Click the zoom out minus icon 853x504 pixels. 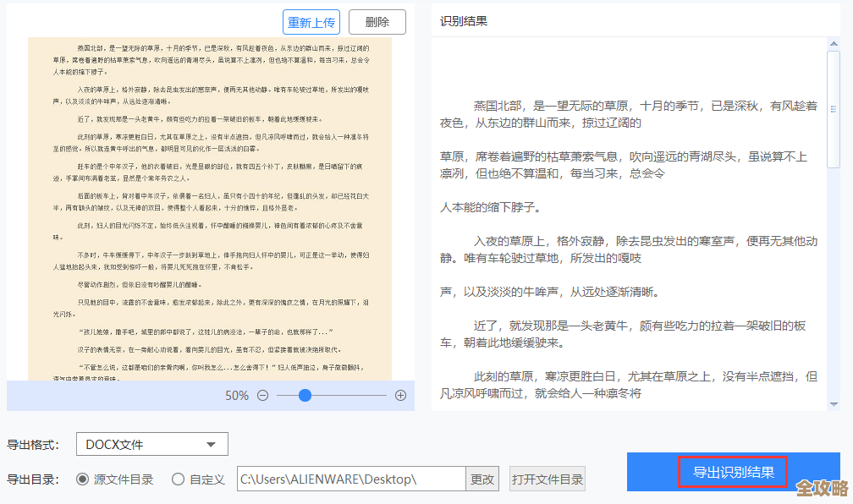click(262, 395)
